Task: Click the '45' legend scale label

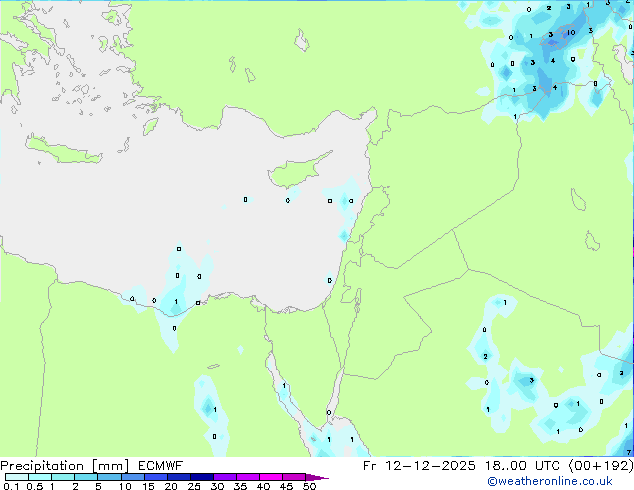Action: point(286,486)
